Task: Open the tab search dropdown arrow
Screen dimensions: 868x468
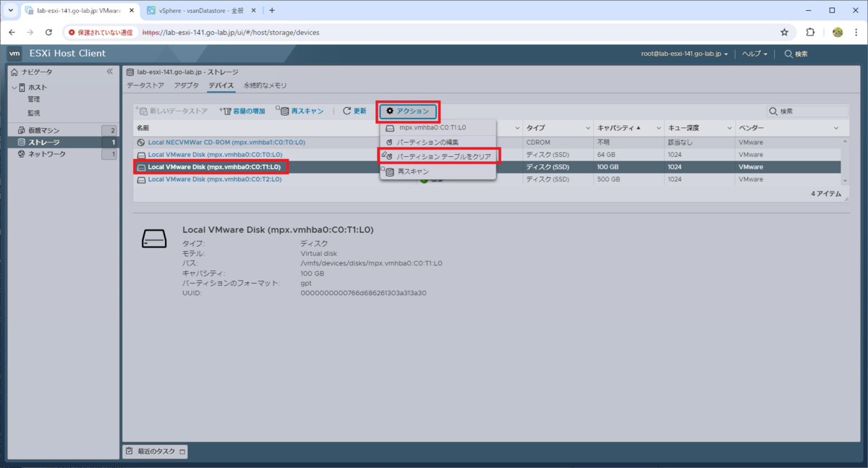Action: click(x=11, y=10)
